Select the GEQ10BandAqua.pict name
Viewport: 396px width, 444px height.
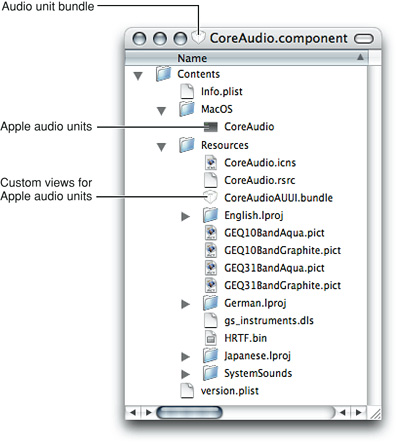pos(274,233)
